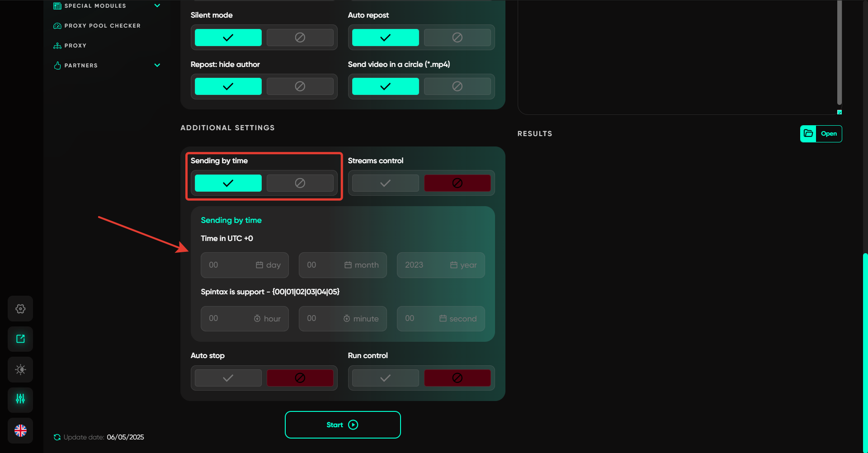Click the resize handle of the text area

point(840,112)
